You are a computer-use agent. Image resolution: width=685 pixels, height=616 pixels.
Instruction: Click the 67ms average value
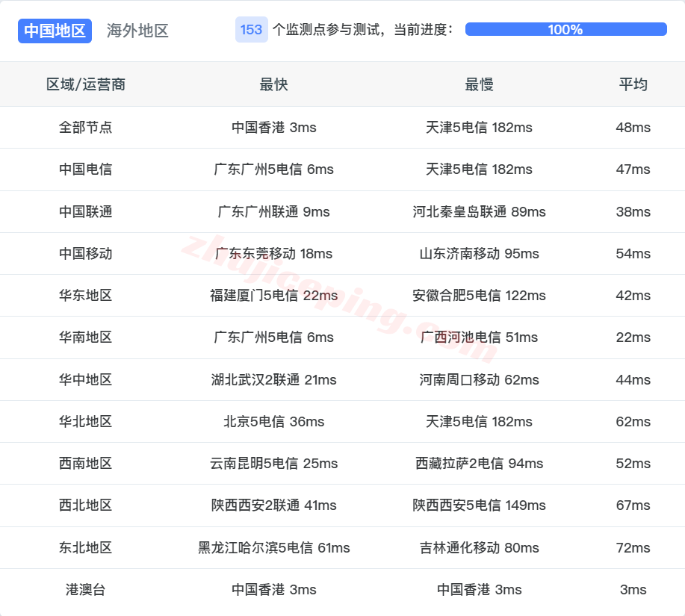pos(633,505)
